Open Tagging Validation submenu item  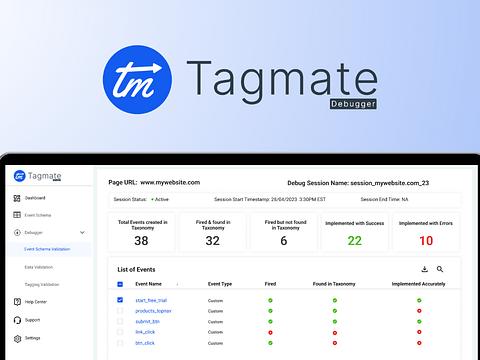point(42,285)
